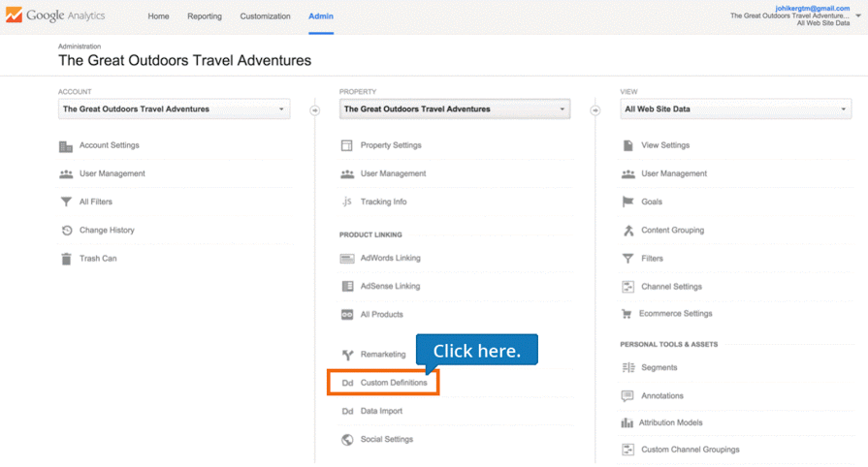Click the View Filters funnel icon
Viewport: 868px width, 467px height.
pos(627,259)
